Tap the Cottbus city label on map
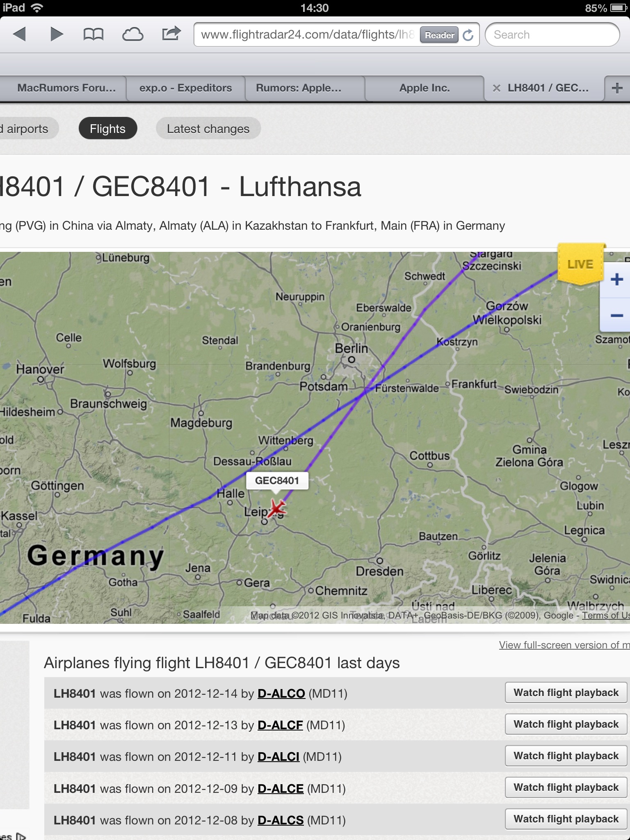Image resolution: width=630 pixels, height=840 pixels. [x=429, y=456]
